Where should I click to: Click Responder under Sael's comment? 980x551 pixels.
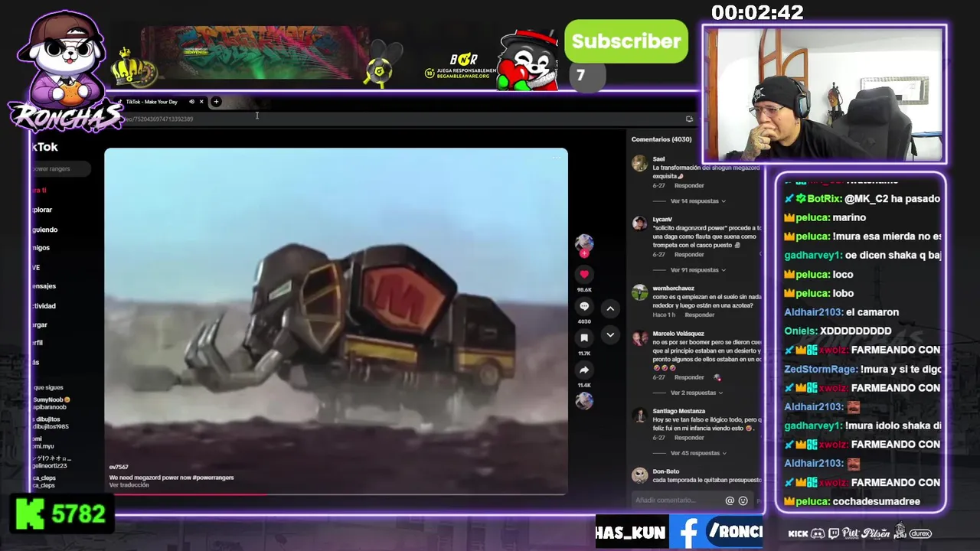[689, 186]
